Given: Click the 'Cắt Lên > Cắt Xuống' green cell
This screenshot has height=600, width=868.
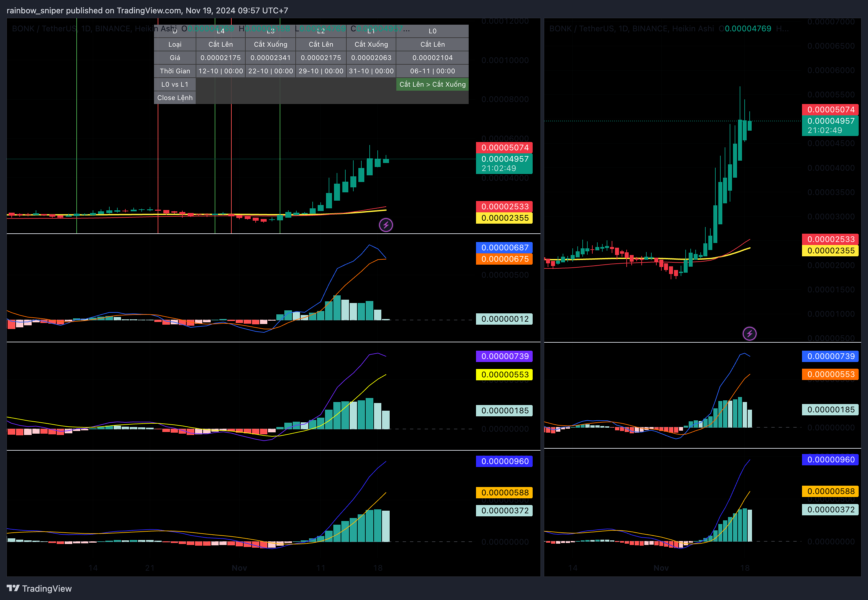Looking at the screenshot, I should point(432,84).
